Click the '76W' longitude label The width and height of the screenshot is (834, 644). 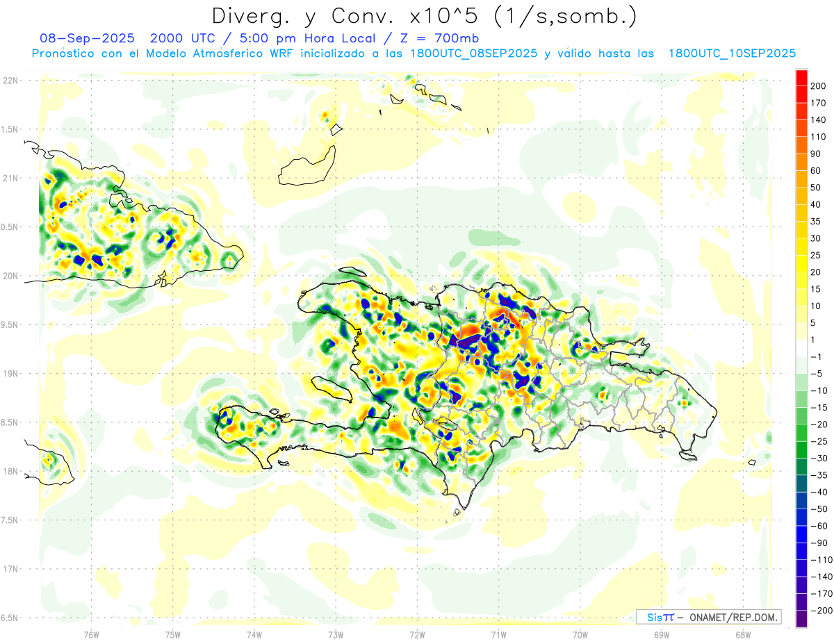91,635
